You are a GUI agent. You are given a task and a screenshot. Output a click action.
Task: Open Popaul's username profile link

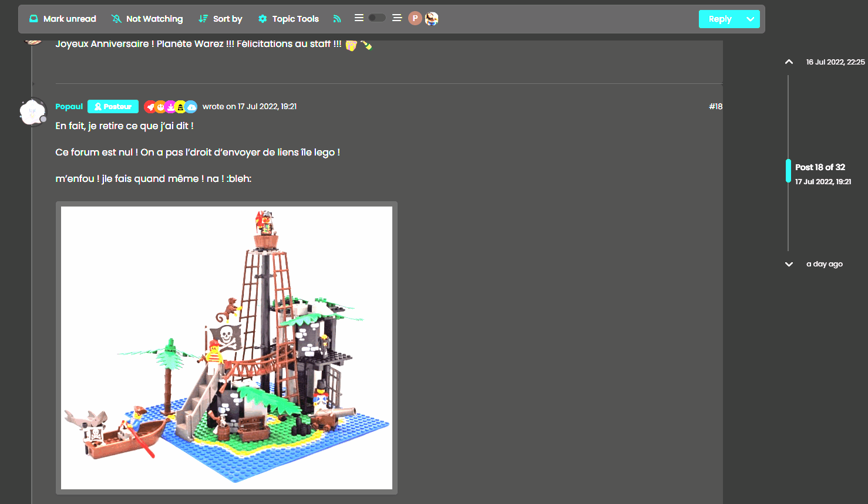click(69, 107)
